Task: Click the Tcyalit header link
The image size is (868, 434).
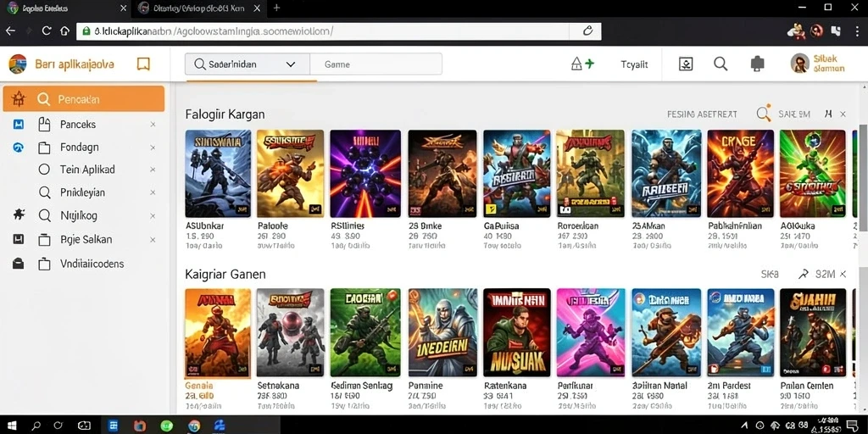Action: coord(634,64)
